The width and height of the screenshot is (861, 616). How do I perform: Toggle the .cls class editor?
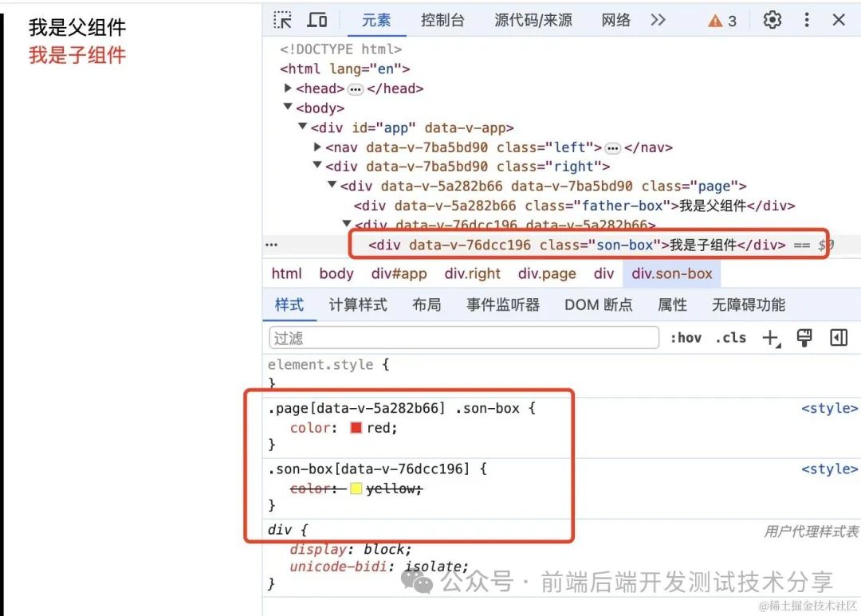(x=730, y=337)
